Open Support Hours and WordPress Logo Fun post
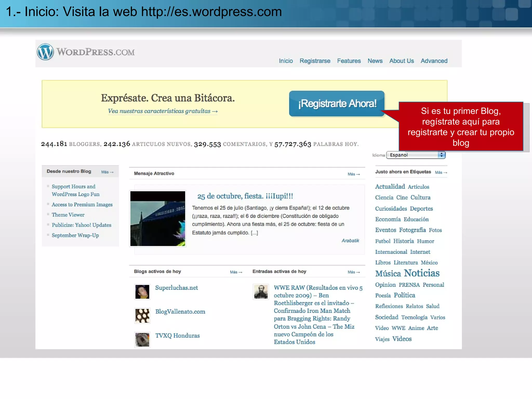The width and height of the screenshot is (532, 399). click(75, 190)
